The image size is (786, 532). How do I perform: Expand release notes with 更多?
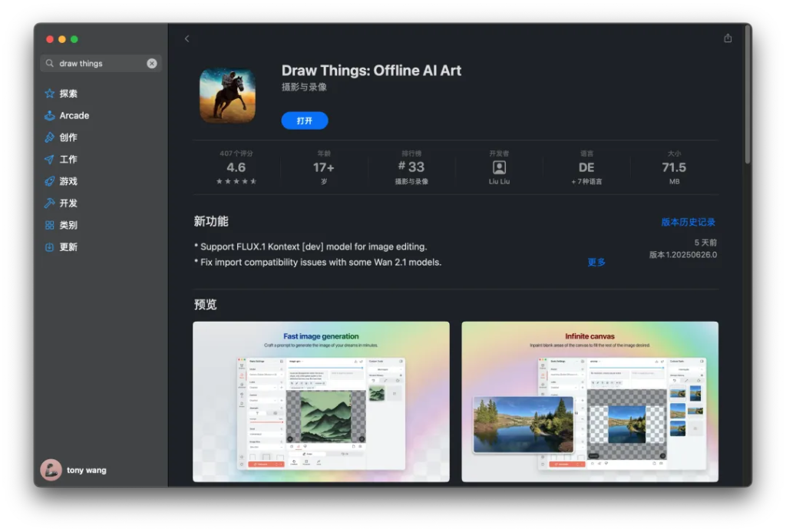[596, 263]
